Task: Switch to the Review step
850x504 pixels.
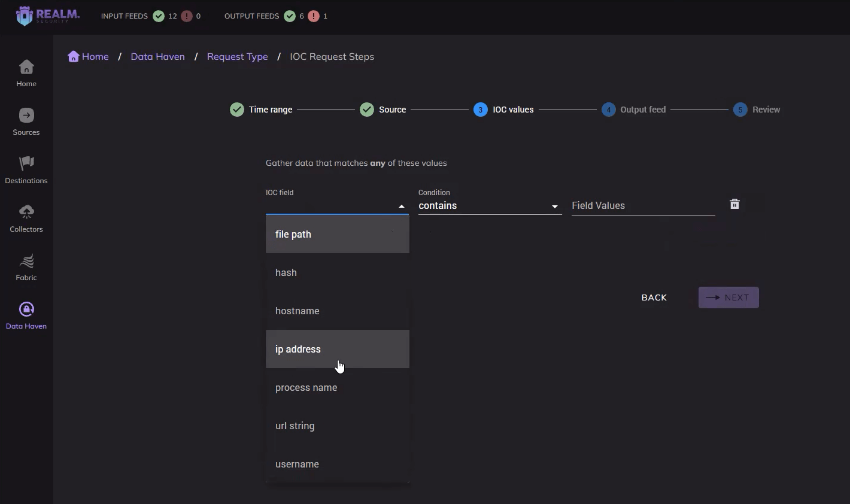Action: [x=740, y=110]
